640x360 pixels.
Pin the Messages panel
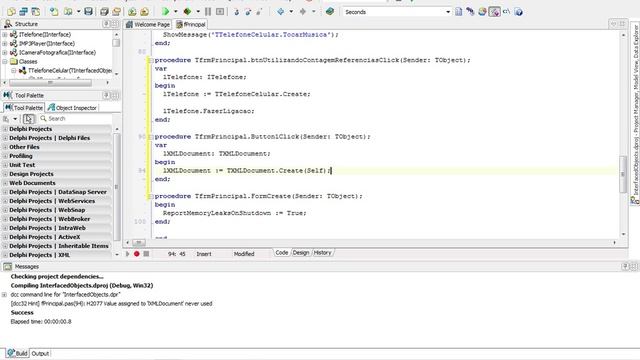pos(625,267)
